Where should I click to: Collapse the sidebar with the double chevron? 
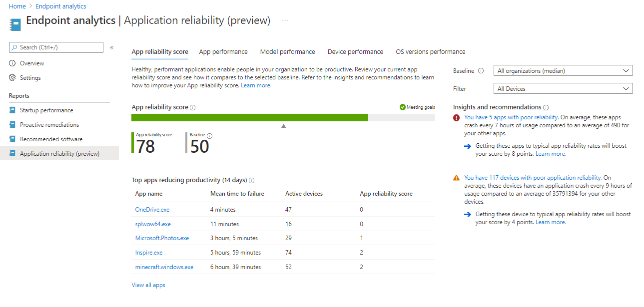tap(112, 47)
